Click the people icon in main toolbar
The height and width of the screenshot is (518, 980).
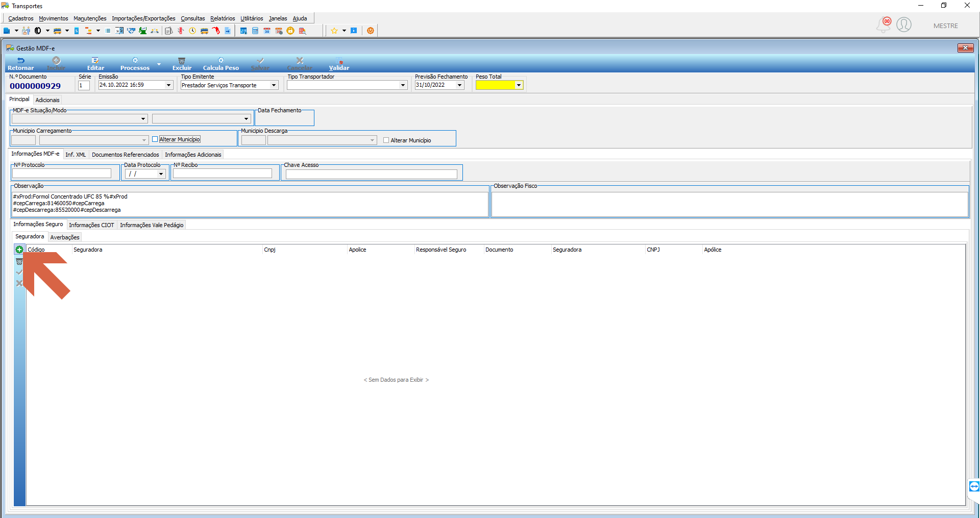[26, 31]
